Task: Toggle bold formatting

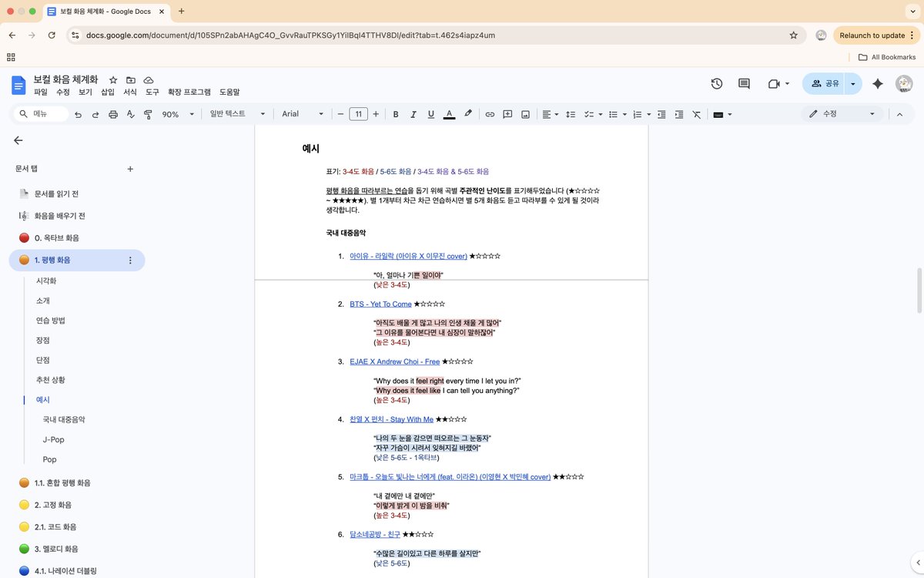Action: [396, 114]
